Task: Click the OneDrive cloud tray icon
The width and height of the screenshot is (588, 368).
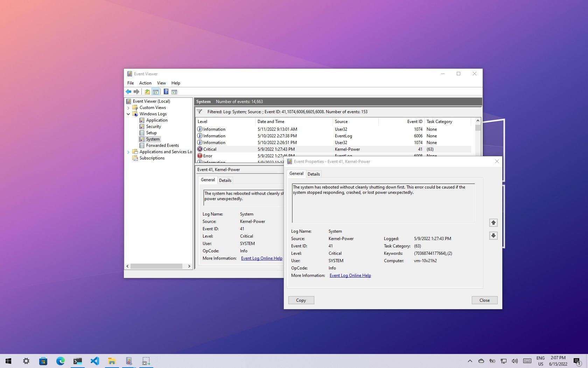Action: coord(481,361)
